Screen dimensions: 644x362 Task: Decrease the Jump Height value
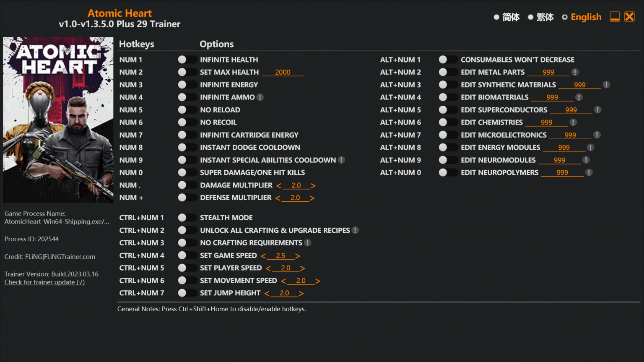(267, 293)
